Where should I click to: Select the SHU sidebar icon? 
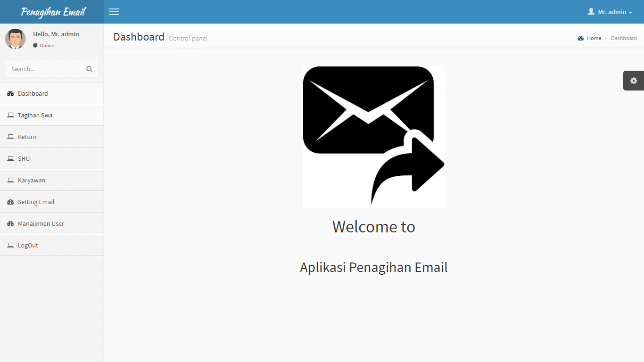point(10,158)
